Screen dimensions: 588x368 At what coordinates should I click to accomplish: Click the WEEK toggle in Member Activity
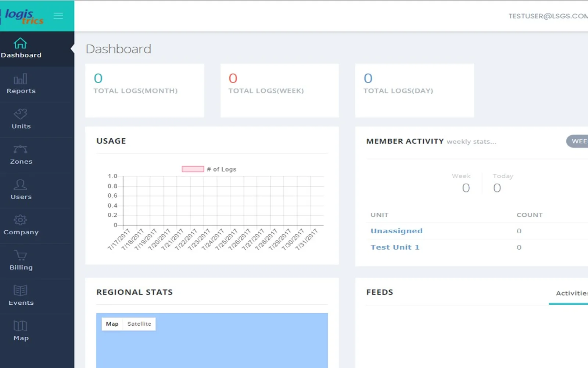578,141
